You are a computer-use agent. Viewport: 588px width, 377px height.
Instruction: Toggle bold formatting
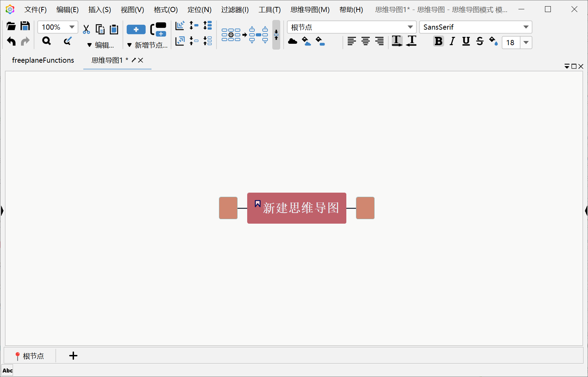pos(438,41)
